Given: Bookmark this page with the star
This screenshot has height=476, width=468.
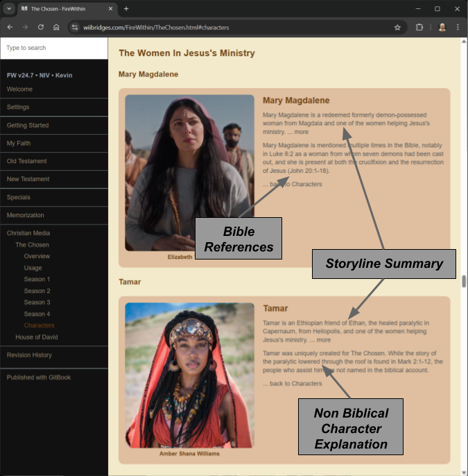Looking at the screenshot, I should pyautogui.click(x=397, y=28).
